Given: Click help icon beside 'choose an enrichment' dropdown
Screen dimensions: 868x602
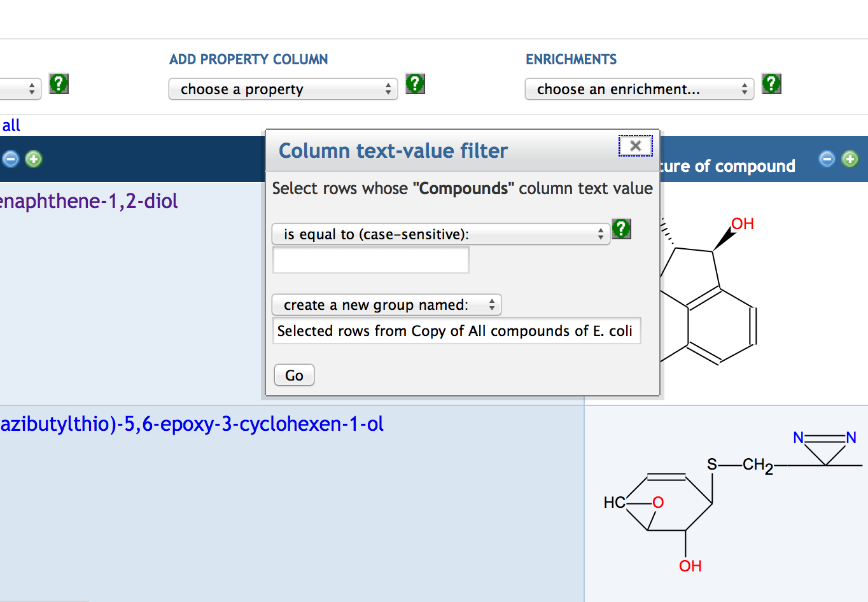Looking at the screenshot, I should click(771, 84).
